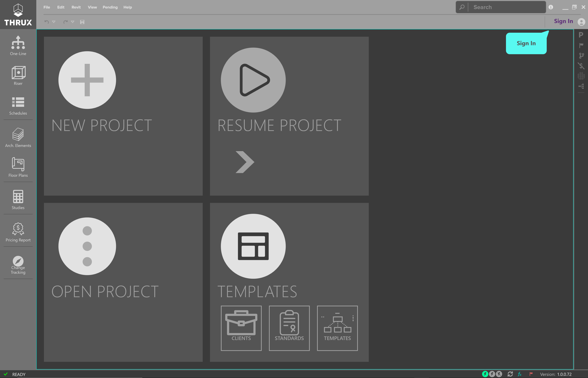Click the user avatar icon

pyautogui.click(x=581, y=22)
